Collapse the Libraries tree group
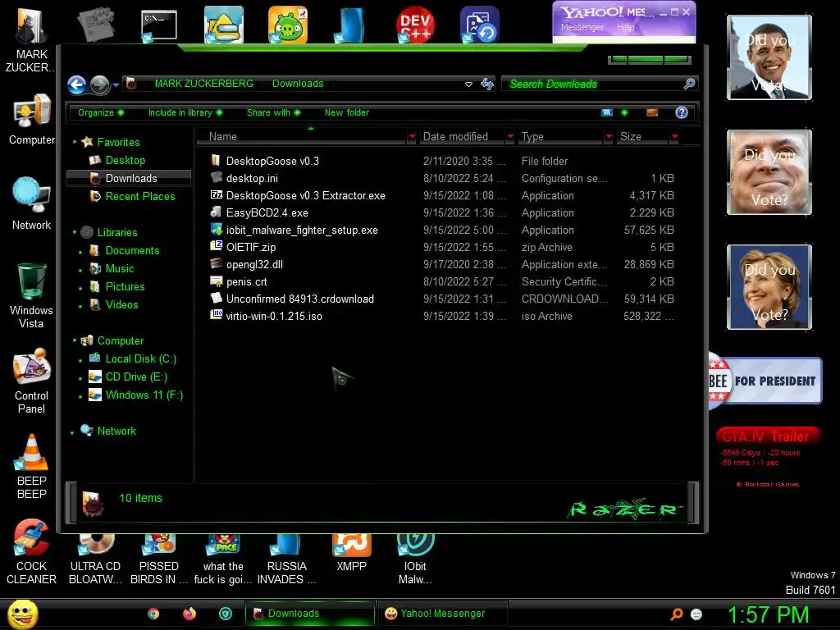 (75, 232)
